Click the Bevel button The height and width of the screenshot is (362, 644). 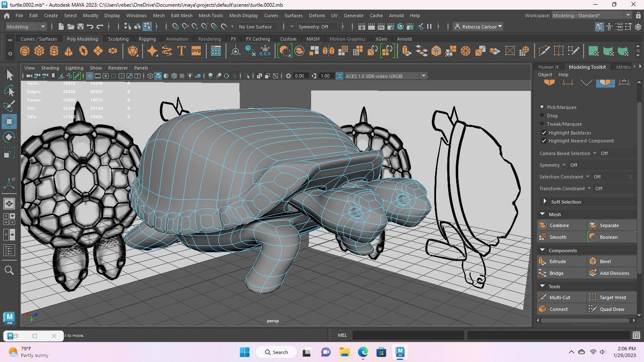tap(605, 261)
